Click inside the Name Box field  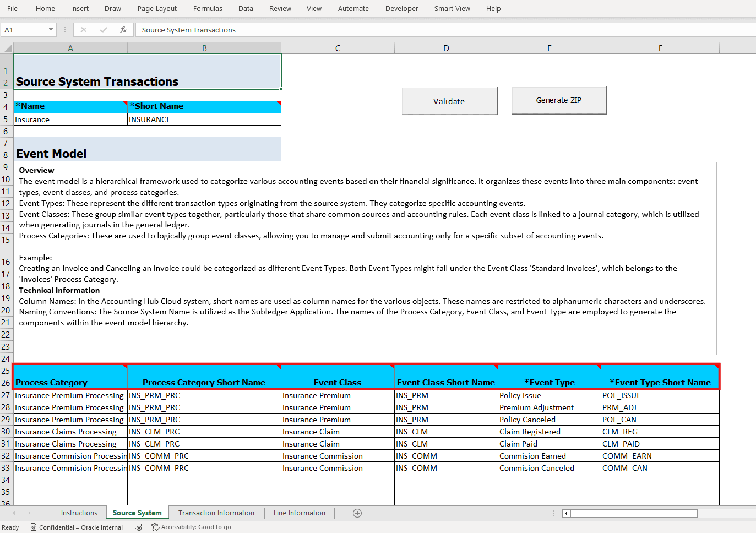[x=25, y=30]
